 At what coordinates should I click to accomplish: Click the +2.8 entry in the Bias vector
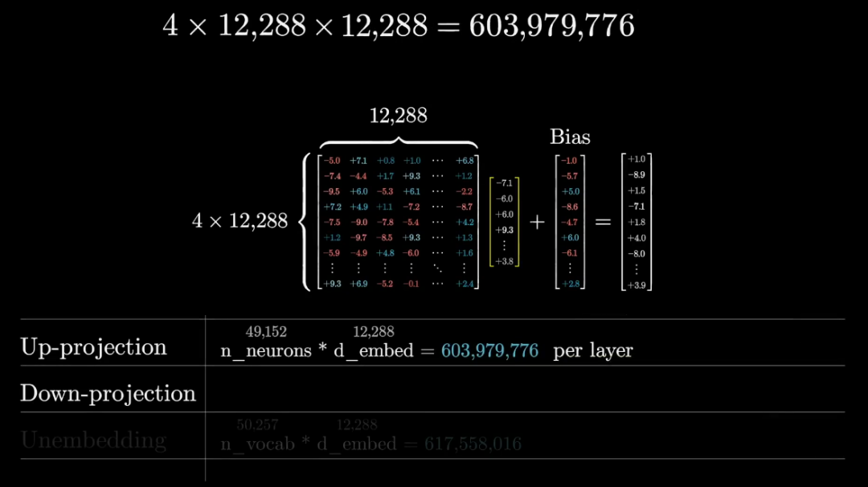[570, 284]
